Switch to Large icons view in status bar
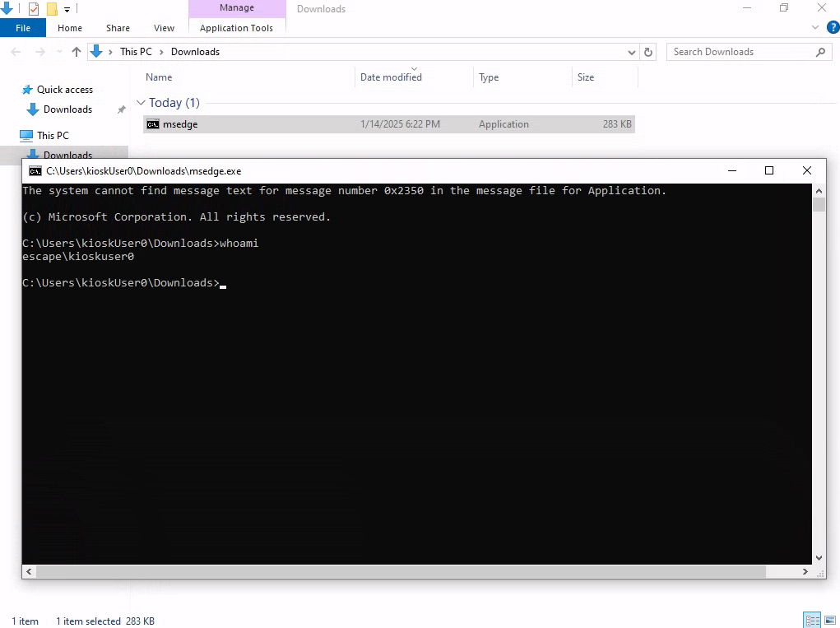 tap(830, 621)
